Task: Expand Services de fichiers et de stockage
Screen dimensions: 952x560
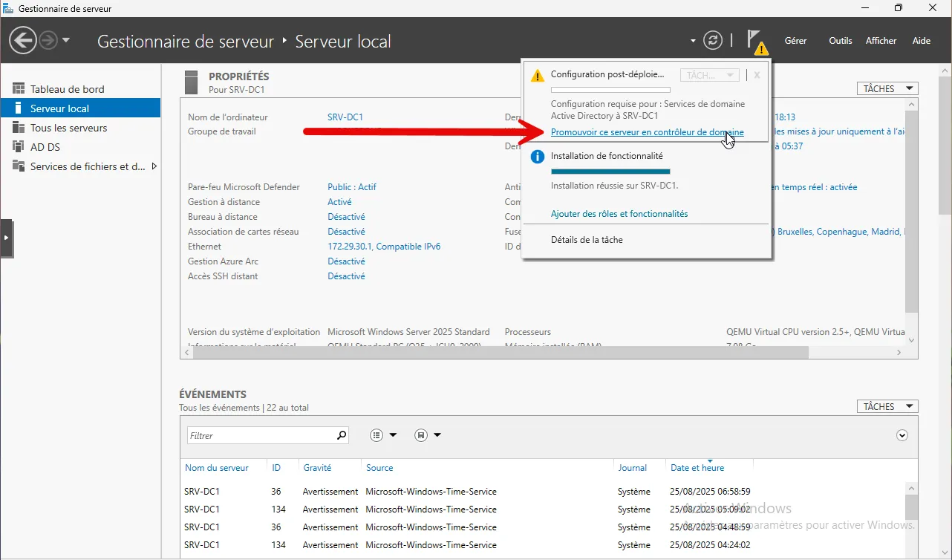Action: 154,166
